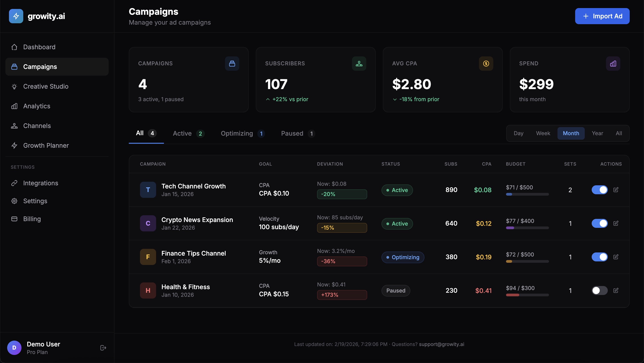The height and width of the screenshot is (363, 644).
Task: Turn off the Crypto News Expansion toggle
Action: 600,223
